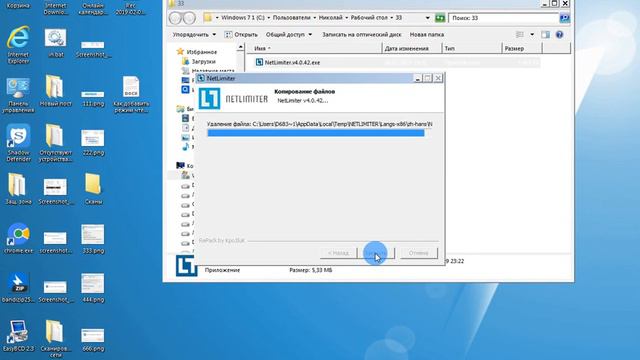Click Новая папка toolbar button

427,35
